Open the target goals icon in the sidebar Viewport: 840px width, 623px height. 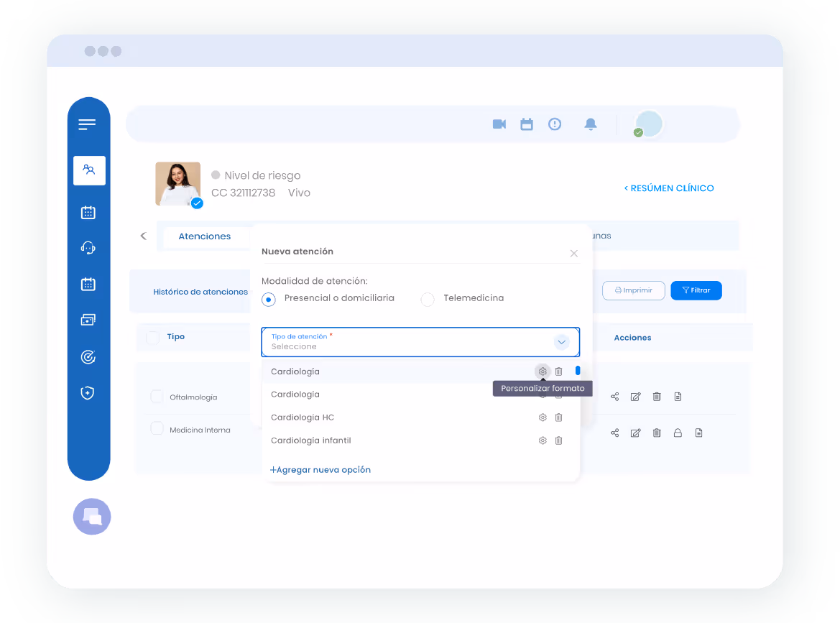(x=88, y=356)
